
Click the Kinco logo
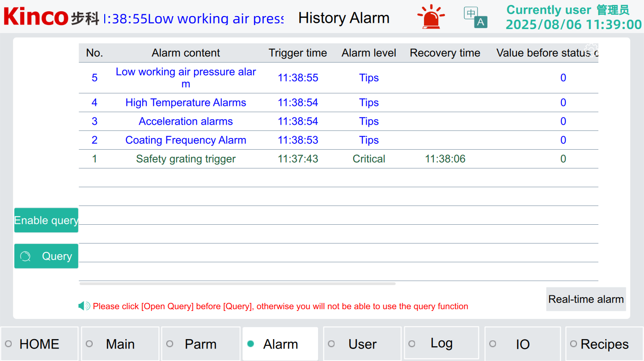point(36,17)
